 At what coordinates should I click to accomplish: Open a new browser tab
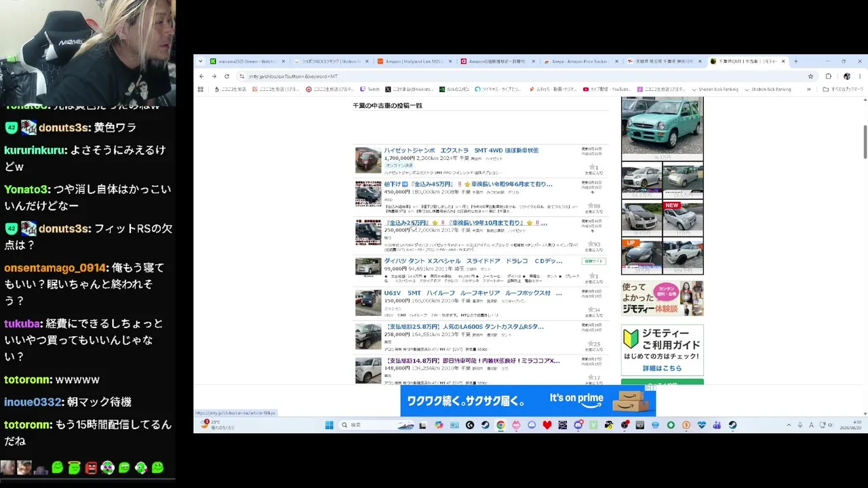point(795,61)
